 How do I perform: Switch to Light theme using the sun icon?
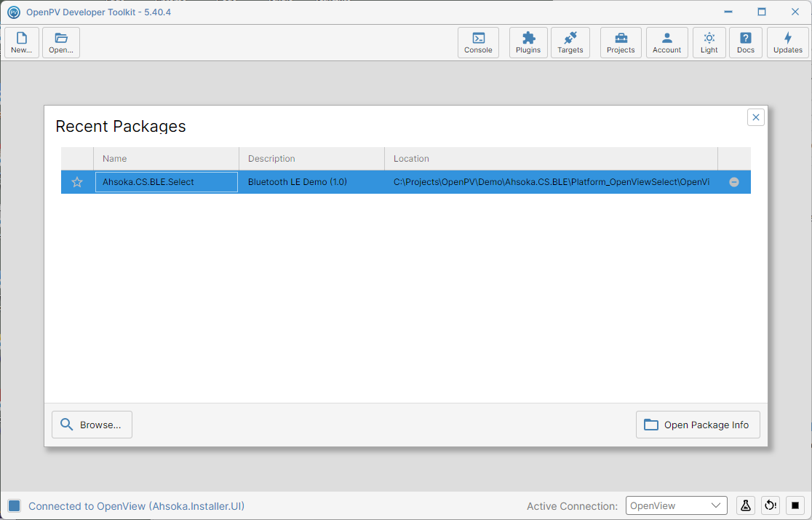coord(709,42)
